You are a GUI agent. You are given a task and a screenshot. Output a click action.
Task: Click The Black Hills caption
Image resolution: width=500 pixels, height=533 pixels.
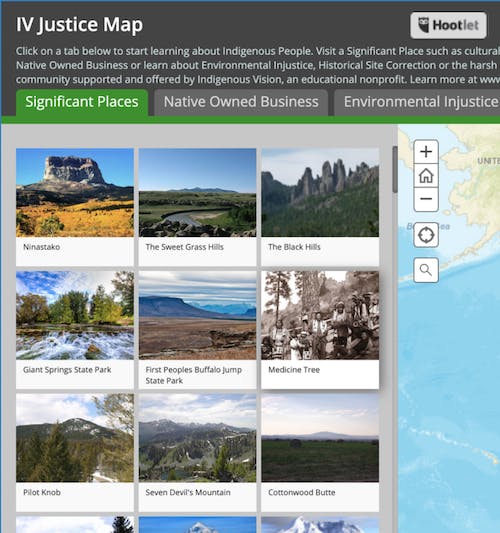click(x=294, y=247)
